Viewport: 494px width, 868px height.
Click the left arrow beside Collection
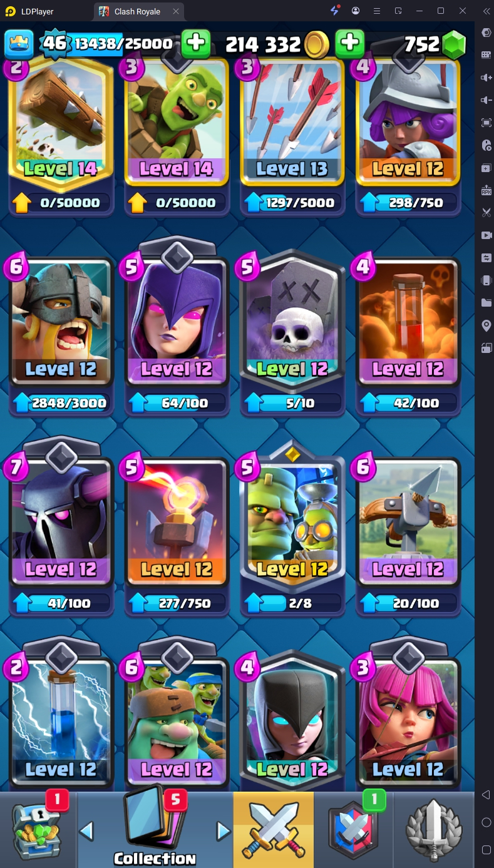(86, 831)
